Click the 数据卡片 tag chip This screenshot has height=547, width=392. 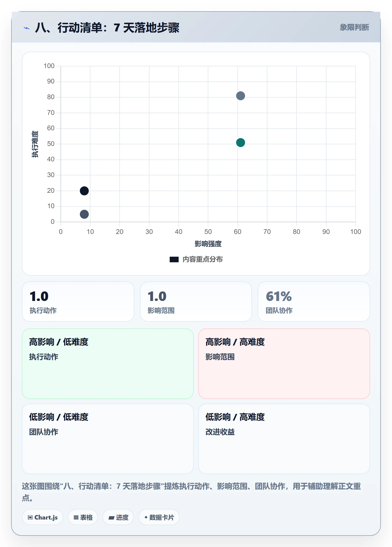click(x=159, y=517)
